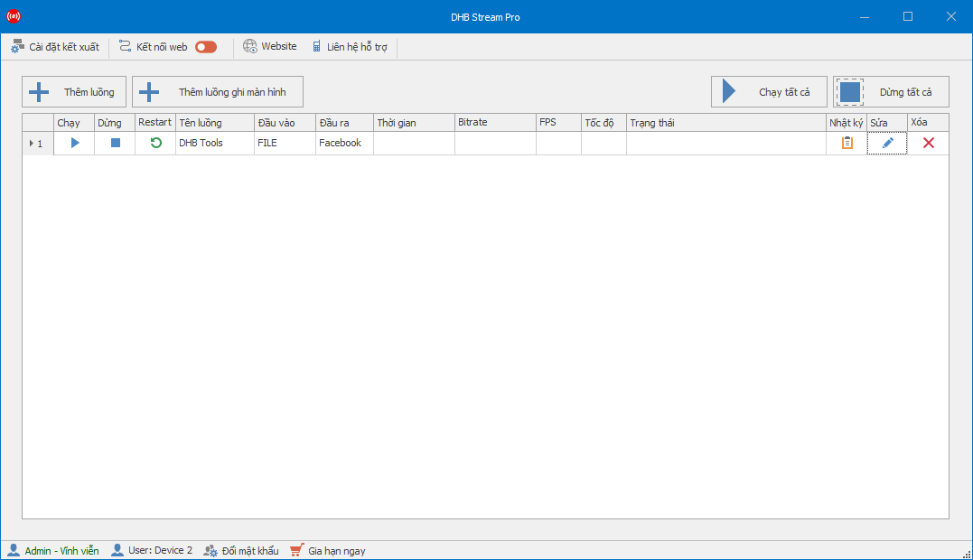
Task: Click the Tốc độ column header
Action: point(603,123)
